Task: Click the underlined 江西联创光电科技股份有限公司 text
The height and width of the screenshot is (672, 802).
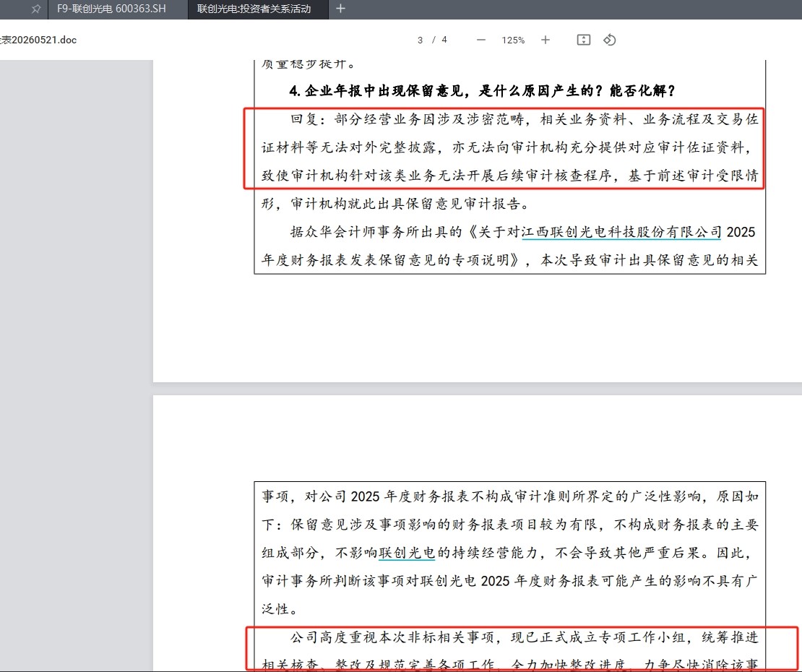Action: tap(621, 232)
